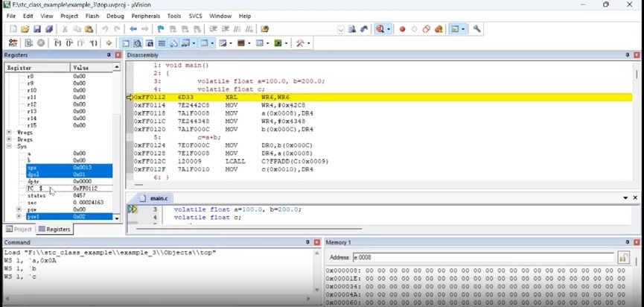The image size is (644, 307).
Task: Click the Reset CPU (RST) toolbar icon
Action: point(13,43)
